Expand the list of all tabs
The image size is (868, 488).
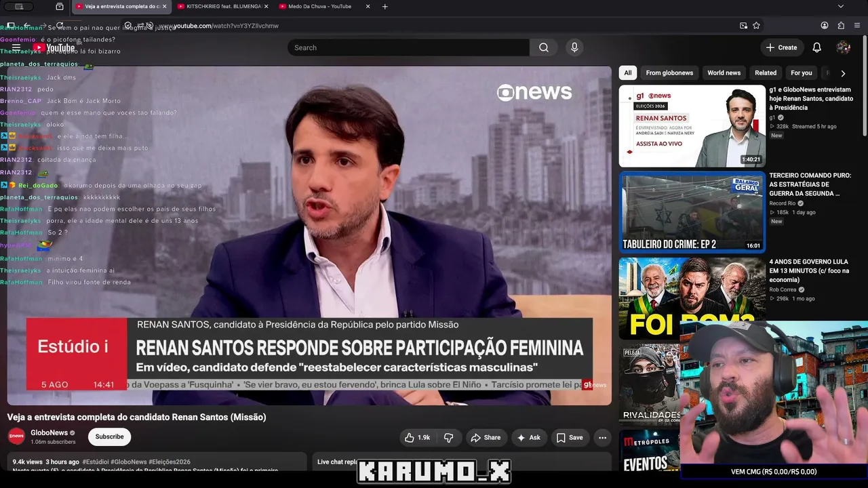[x=841, y=7]
